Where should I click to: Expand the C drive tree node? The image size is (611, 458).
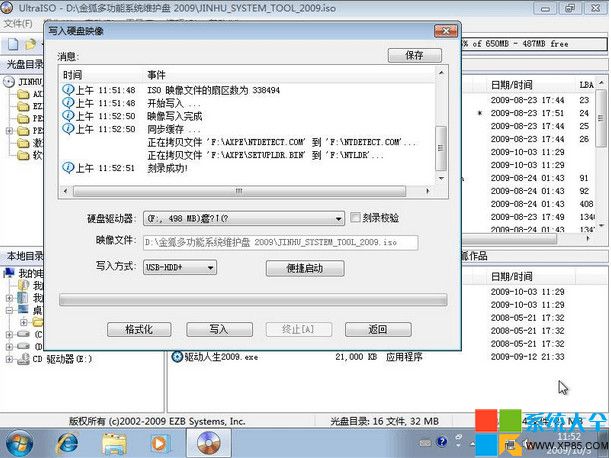coord(9,334)
